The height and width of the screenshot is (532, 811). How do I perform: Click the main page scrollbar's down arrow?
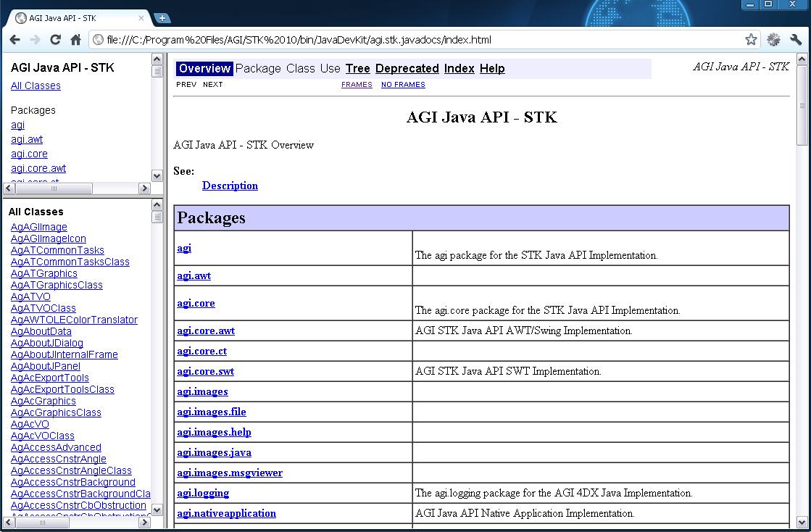(x=802, y=521)
